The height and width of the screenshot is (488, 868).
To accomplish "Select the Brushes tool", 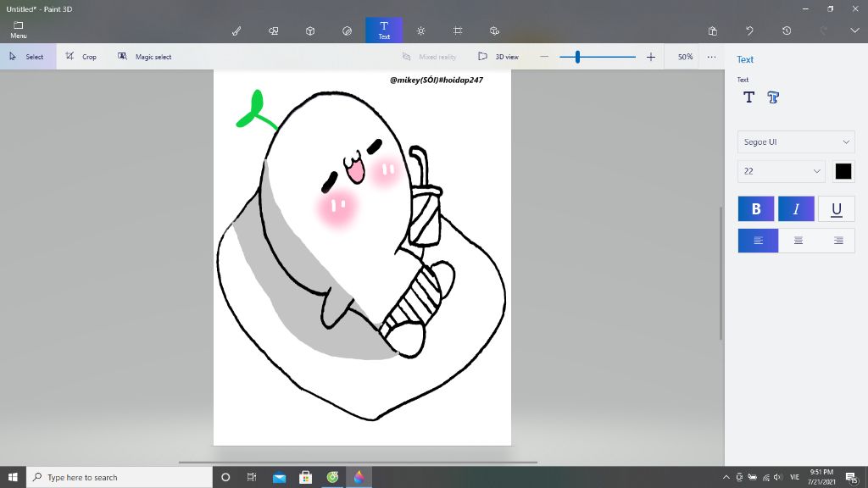I will click(x=236, y=30).
